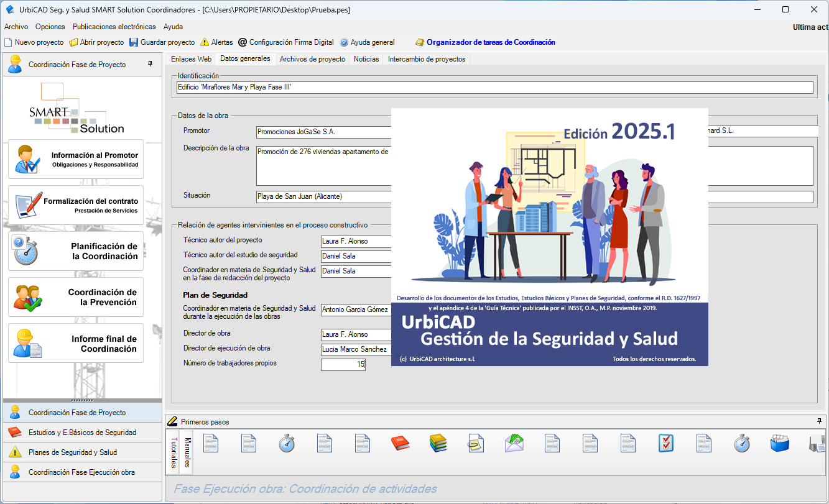The width and height of the screenshot is (829, 504).
Task: Click the Descripción de la obra text box
Action: click(323, 166)
